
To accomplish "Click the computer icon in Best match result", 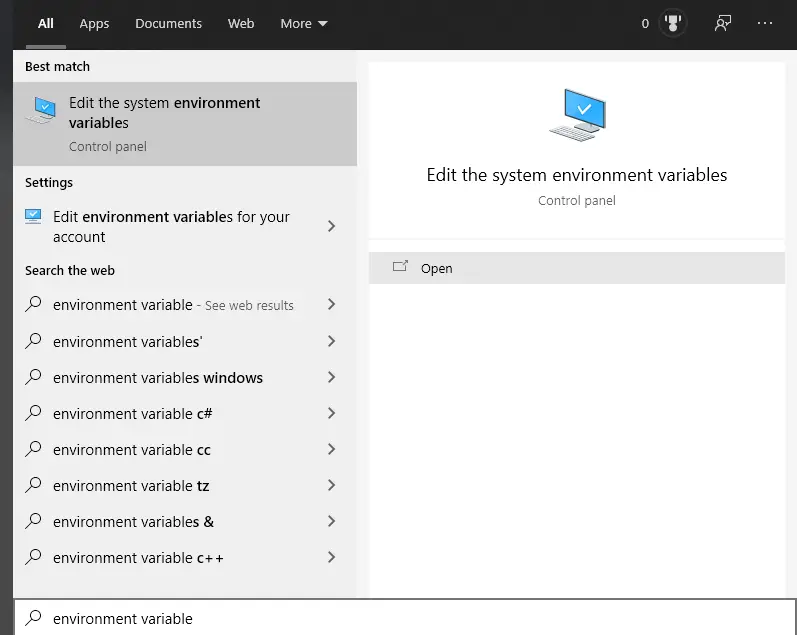I will 41,110.
